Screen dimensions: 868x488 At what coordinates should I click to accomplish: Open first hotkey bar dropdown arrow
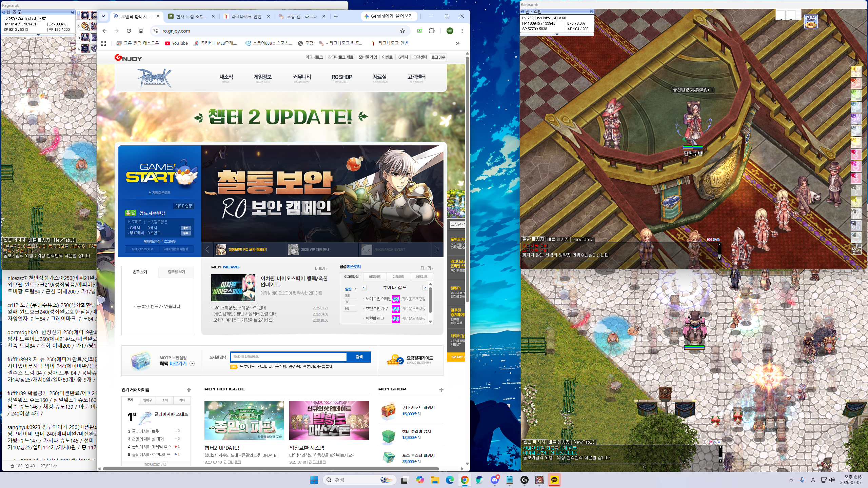tap(781, 20)
